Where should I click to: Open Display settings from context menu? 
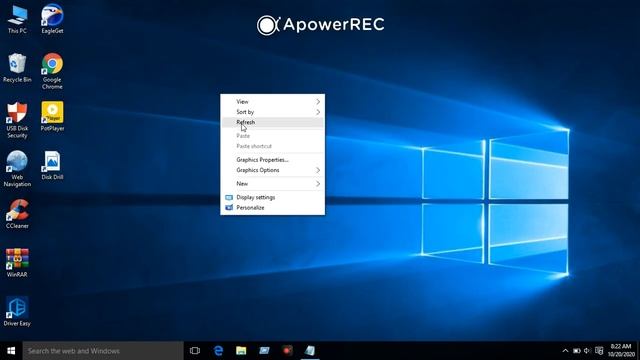click(x=273, y=197)
